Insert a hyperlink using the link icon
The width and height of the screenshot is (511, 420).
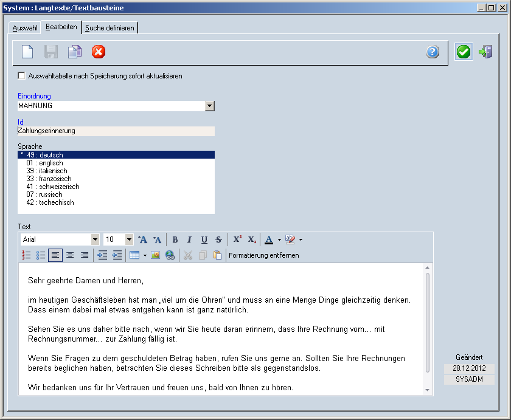click(170, 255)
